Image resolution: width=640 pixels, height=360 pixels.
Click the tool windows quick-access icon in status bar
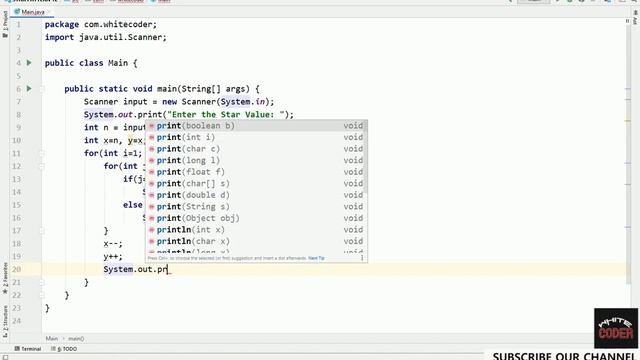click(5, 357)
